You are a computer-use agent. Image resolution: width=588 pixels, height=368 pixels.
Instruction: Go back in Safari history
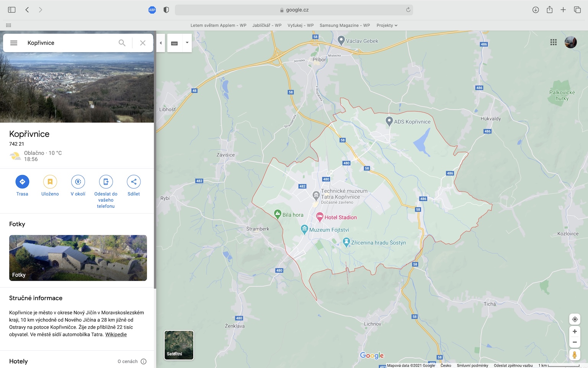pos(27,10)
